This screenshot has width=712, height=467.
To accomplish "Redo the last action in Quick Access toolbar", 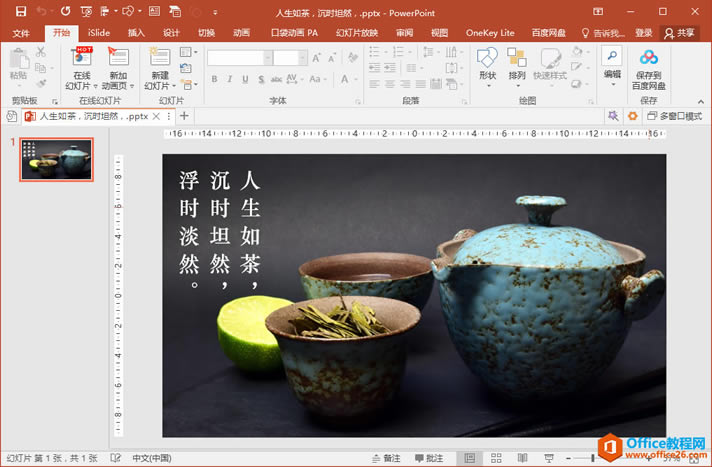I will click(65, 11).
